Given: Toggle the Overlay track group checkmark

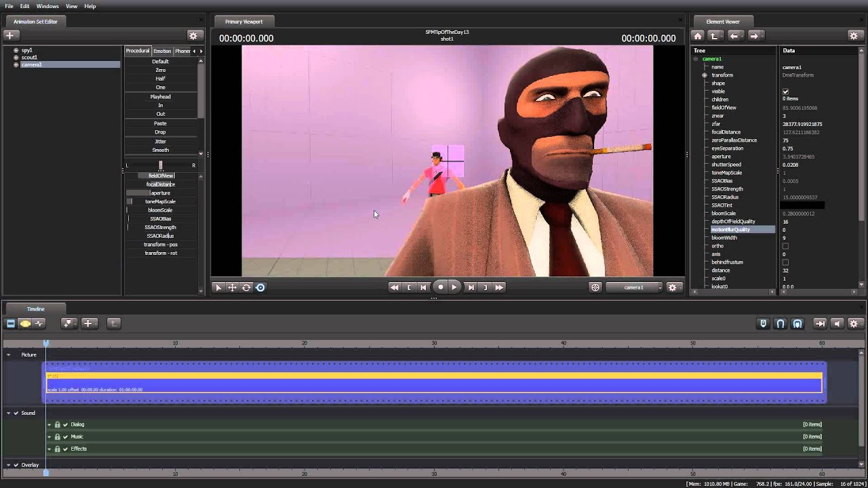Looking at the screenshot, I should tap(16, 465).
